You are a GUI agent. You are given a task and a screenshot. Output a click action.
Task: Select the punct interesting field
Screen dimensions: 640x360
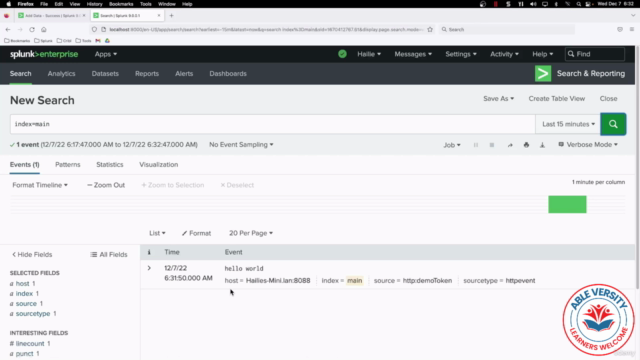[x=24, y=353]
